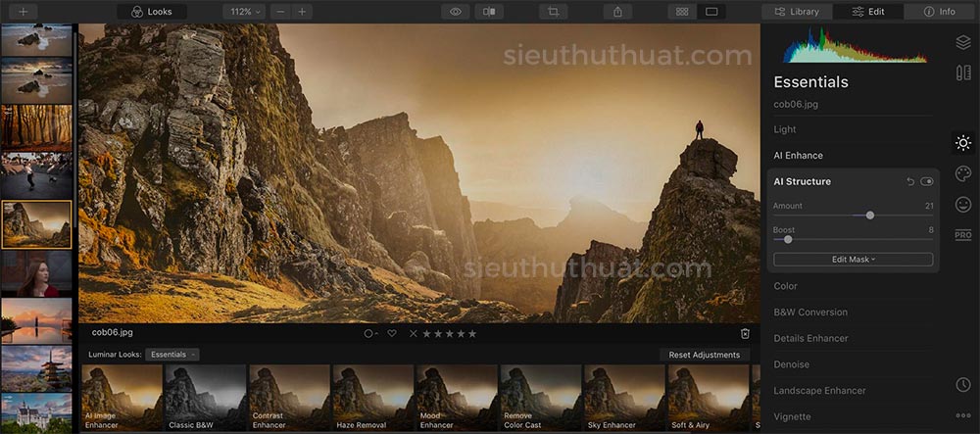Open the Edit Mask dropdown

854,260
